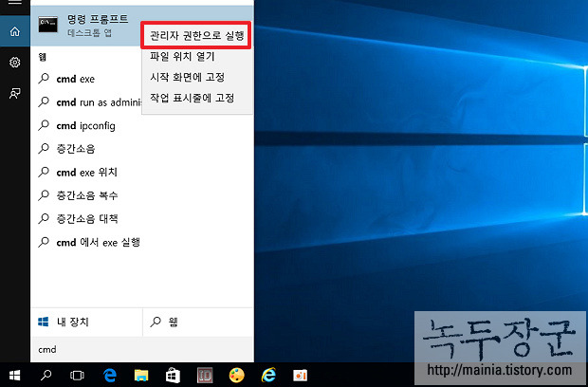
Task: Open the feedback icon in search sidebar
Action: 15,93
